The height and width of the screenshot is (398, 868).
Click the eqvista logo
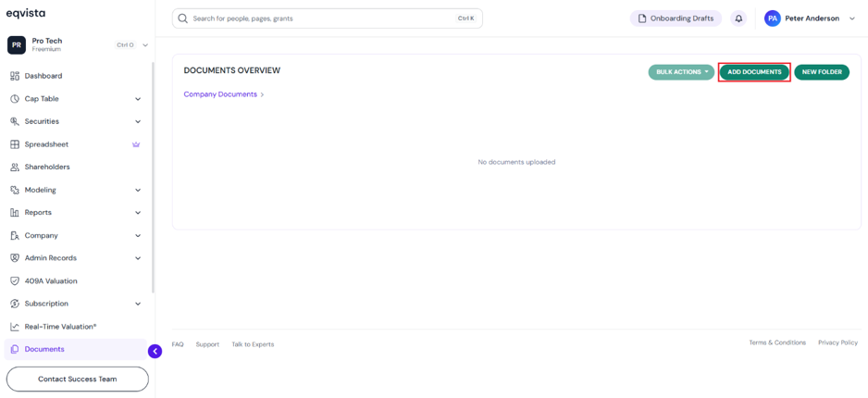[x=26, y=13]
